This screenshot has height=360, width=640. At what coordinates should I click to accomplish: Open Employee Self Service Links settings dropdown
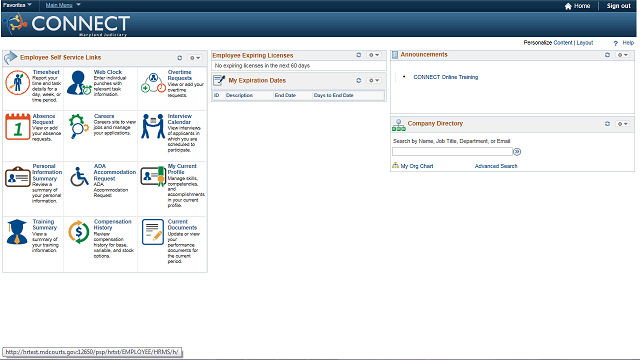click(195, 58)
